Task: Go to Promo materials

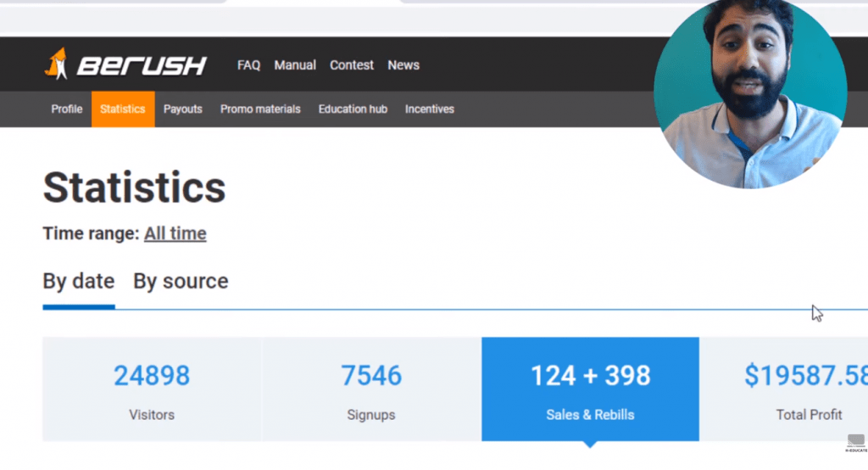Action: coord(260,109)
